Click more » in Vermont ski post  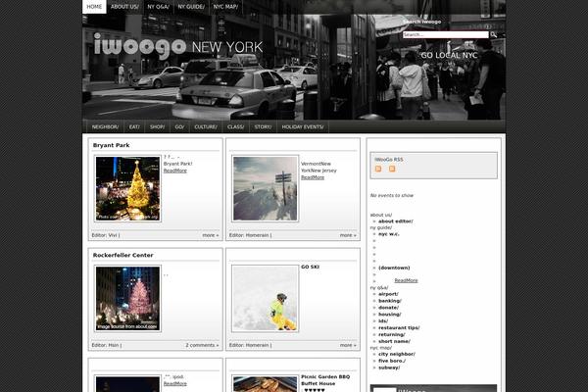(x=348, y=235)
